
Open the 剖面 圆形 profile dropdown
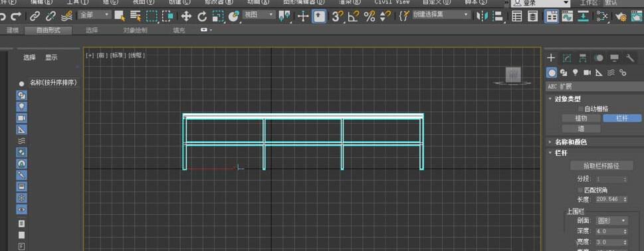612,220
